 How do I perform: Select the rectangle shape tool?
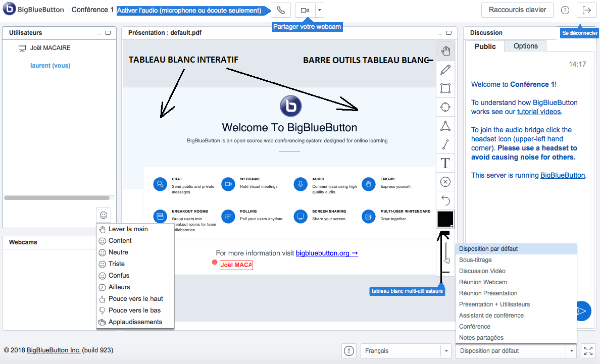(x=445, y=88)
